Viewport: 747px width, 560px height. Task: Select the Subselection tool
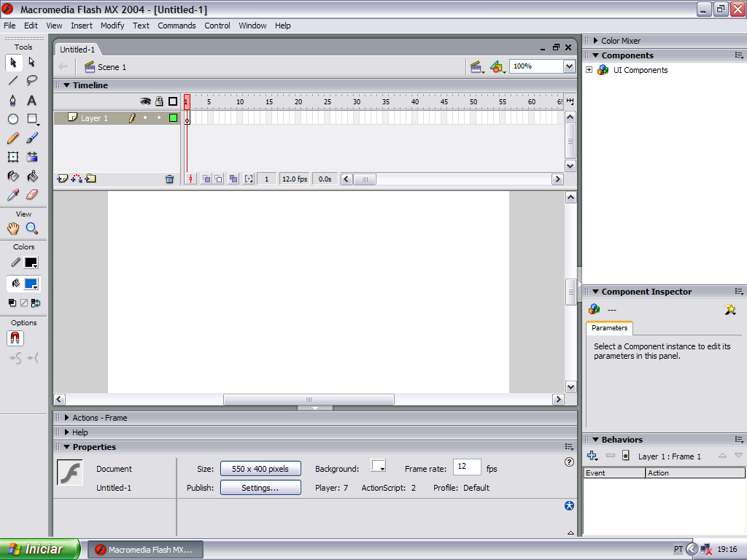pyautogui.click(x=32, y=62)
